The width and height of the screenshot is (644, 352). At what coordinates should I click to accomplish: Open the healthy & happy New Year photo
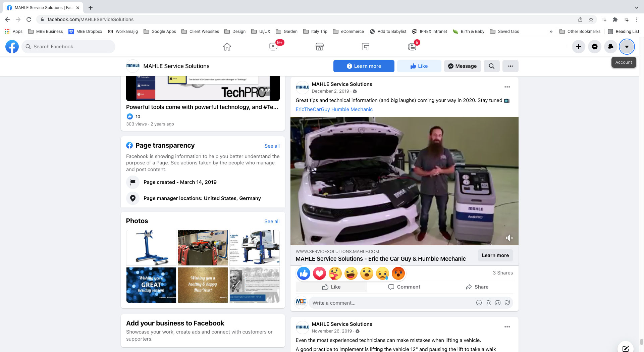tap(203, 285)
